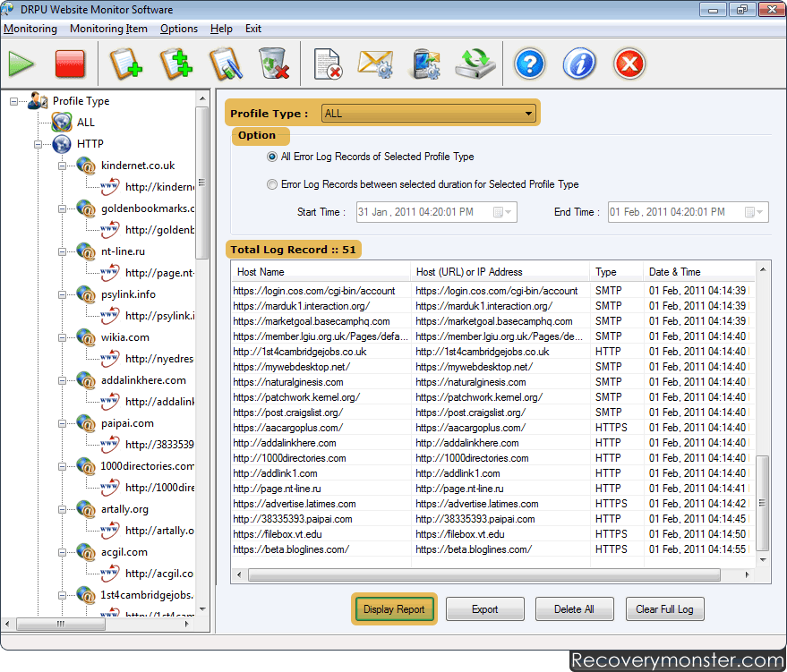The width and height of the screenshot is (787, 672).
Task: Delete monitoring item via recycle bin icon
Action: pos(274,64)
